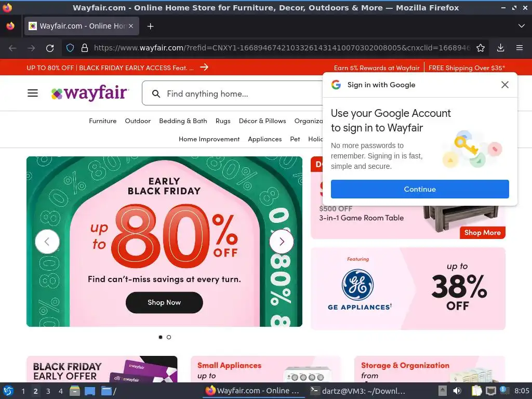Select the first carousel dot
Viewport: 532px width, 399px height.
point(161,337)
